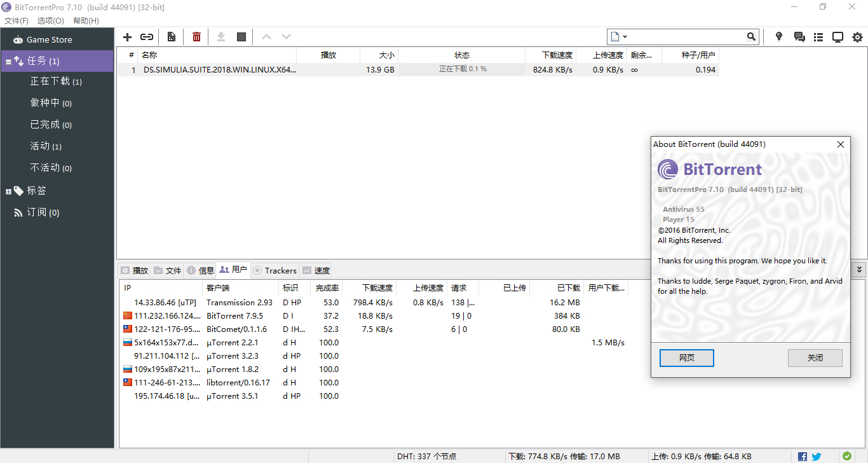
Task: Stop the torrent with the square Stop icon
Action: pyautogui.click(x=241, y=37)
